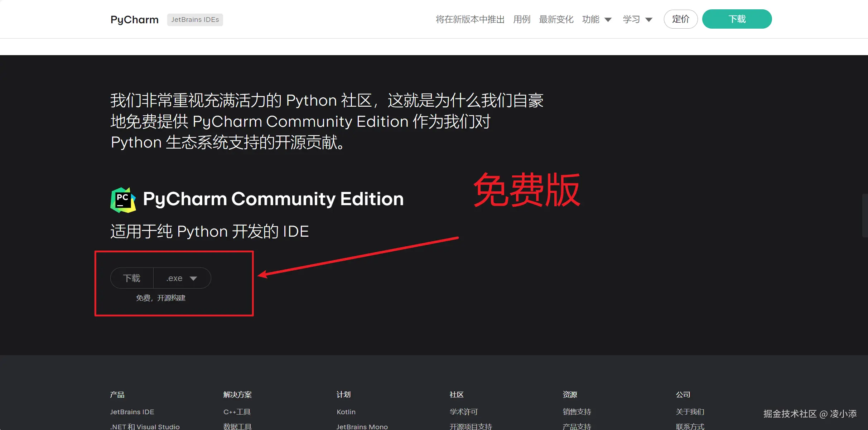Screen dimensions: 868x430
Task: Click the JetBrains IDEs badge
Action: tap(195, 20)
